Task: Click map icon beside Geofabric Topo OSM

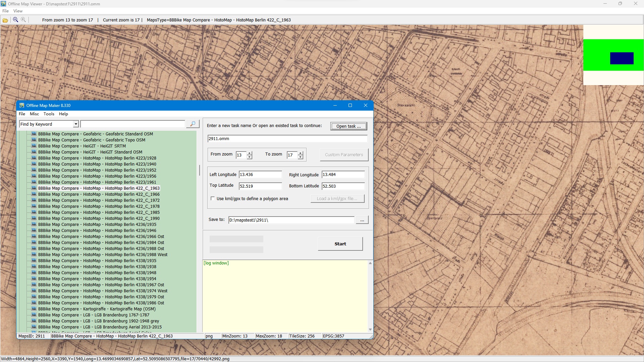Action: tap(34, 140)
